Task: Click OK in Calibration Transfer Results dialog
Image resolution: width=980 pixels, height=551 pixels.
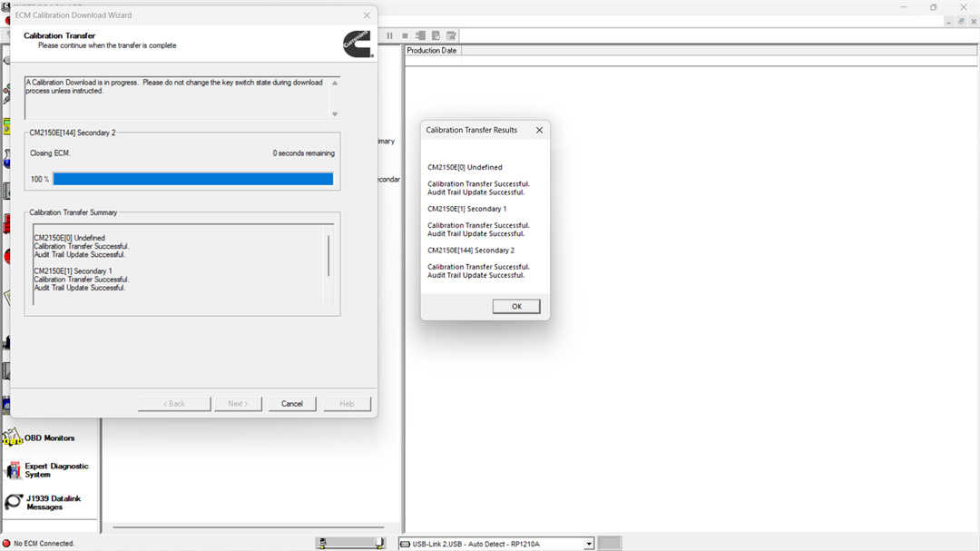Action: 516,307
